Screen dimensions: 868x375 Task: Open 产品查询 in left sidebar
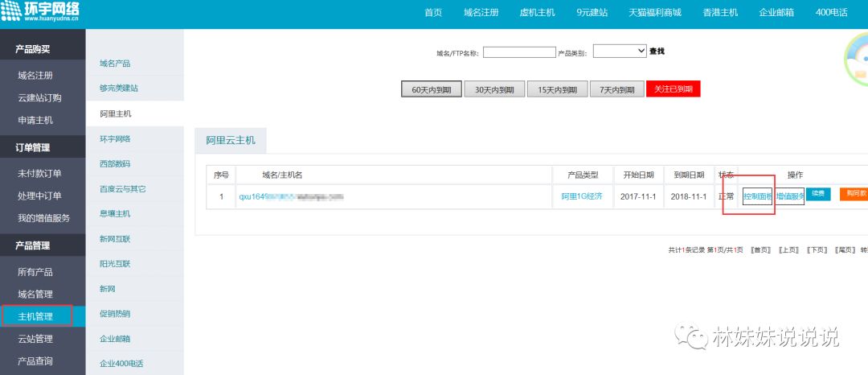[x=35, y=361]
